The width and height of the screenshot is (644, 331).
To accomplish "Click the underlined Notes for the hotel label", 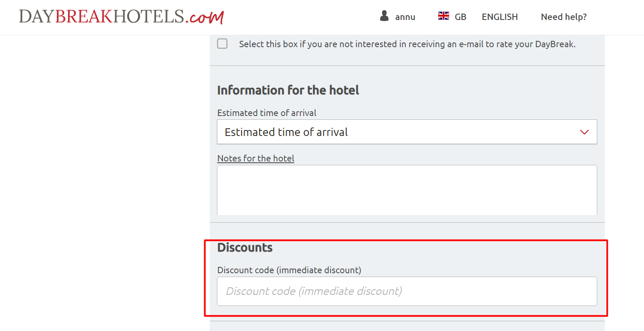I will click(256, 158).
